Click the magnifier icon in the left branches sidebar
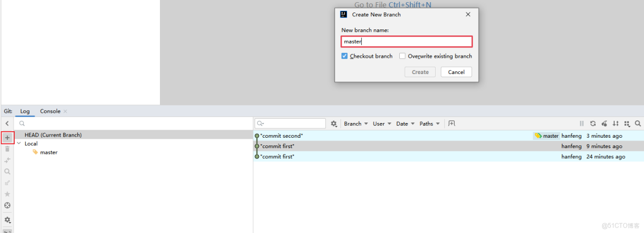 (x=8, y=171)
